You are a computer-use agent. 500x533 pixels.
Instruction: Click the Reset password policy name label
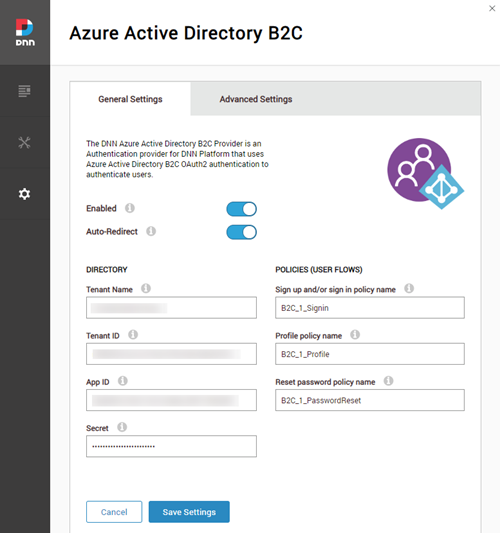tap(325, 382)
